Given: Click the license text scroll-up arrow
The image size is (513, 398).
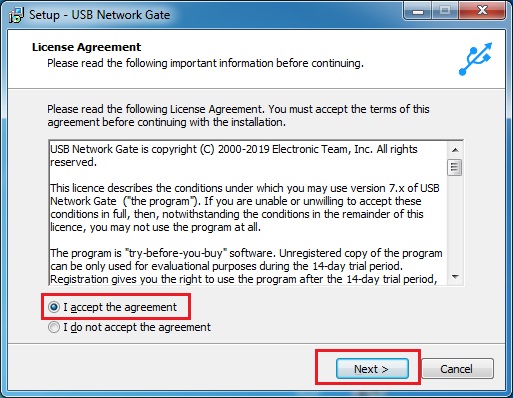Looking at the screenshot, I should tap(455, 150).
